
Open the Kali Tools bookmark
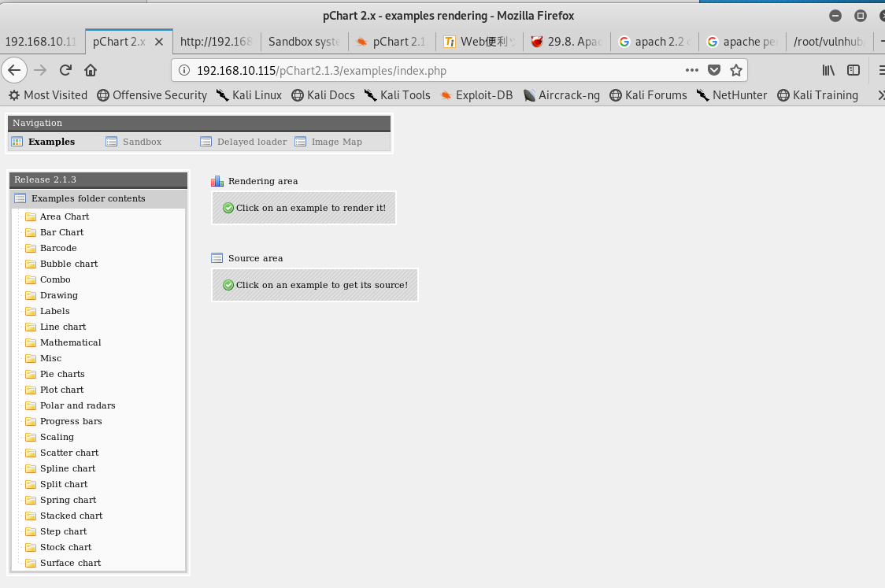398,95
